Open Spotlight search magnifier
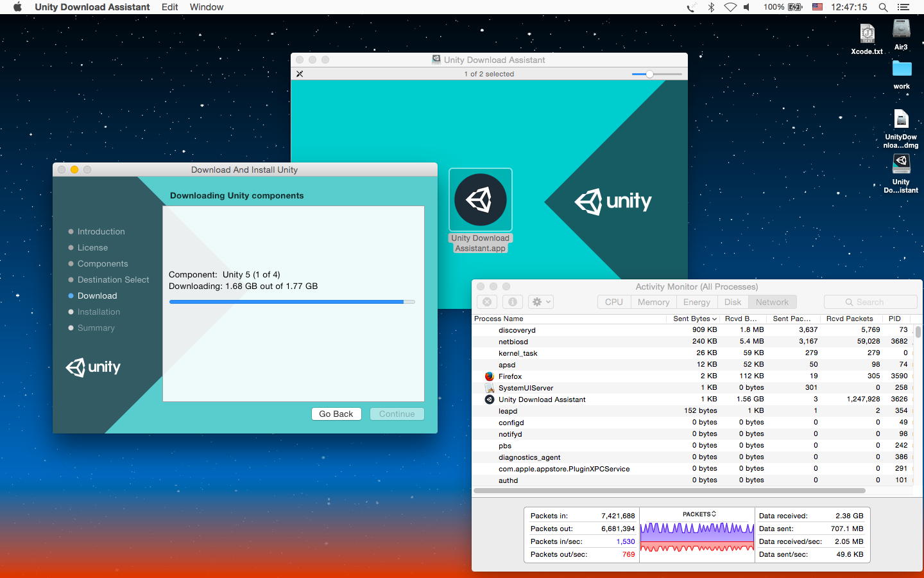 883,7
